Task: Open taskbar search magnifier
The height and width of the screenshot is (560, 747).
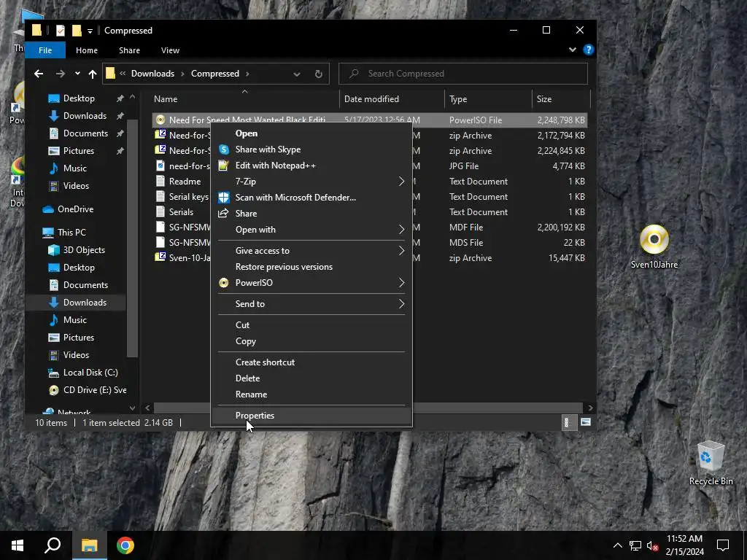Action: [x=53, y=545]
